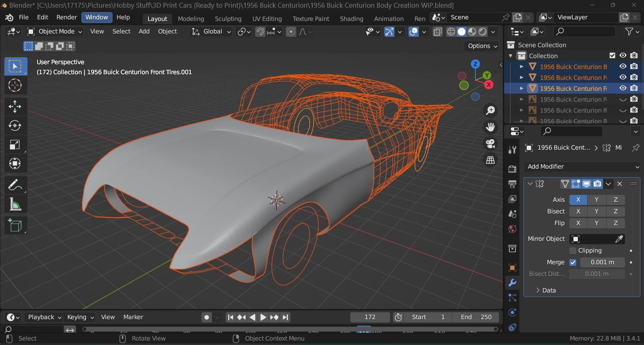Viewport: 644px width, 345px height.
Task: Toggle Collection exclude checkbox in outliner
Action: click(x=612, y=56)
